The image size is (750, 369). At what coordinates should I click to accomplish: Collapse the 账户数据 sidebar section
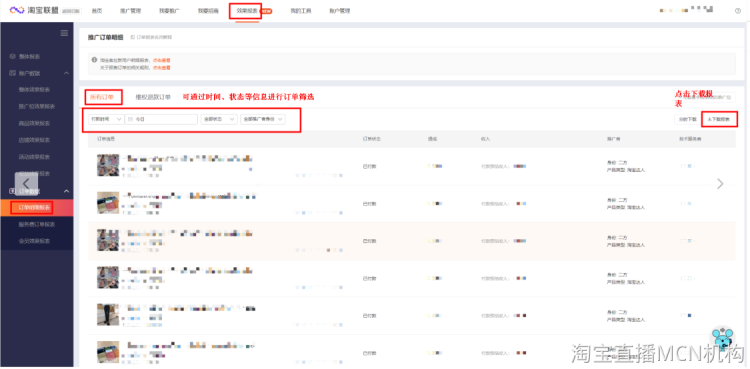(66, 73)
